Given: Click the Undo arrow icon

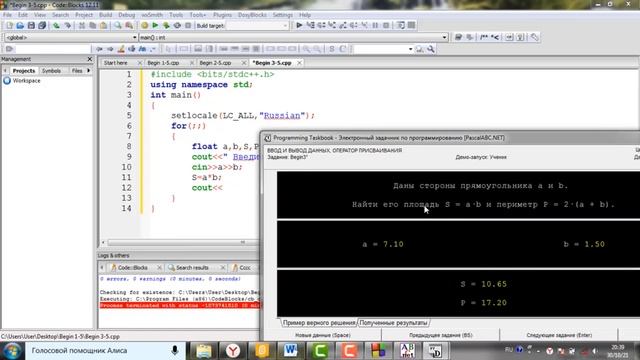Looking at the screenshot, I should click(56, 25).
